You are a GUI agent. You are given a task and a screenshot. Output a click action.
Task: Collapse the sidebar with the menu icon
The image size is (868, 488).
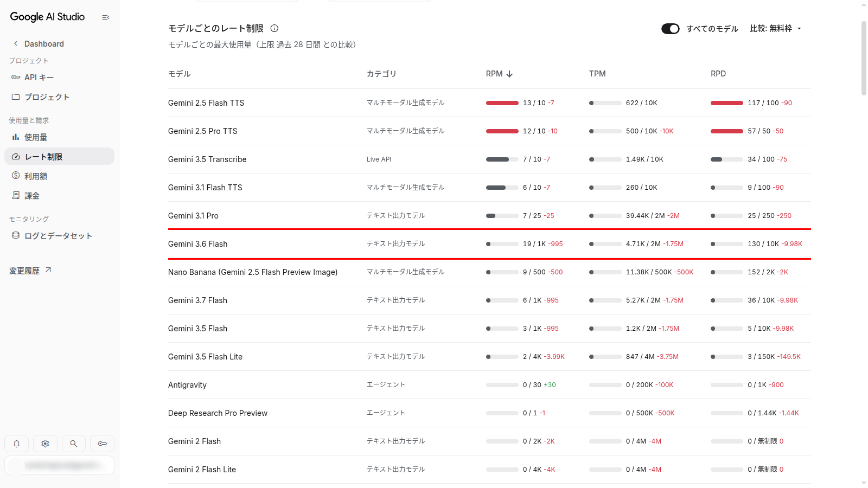coord(106,17)
